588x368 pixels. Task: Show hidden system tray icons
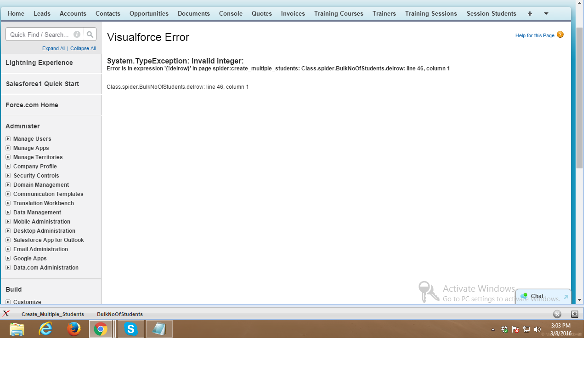click(493, 329)
